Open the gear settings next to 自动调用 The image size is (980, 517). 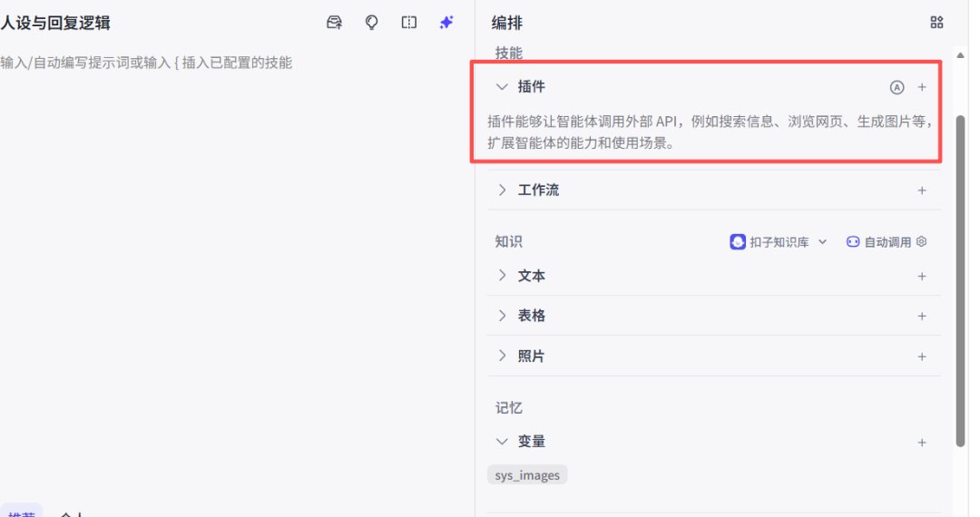tap(921, 241)
